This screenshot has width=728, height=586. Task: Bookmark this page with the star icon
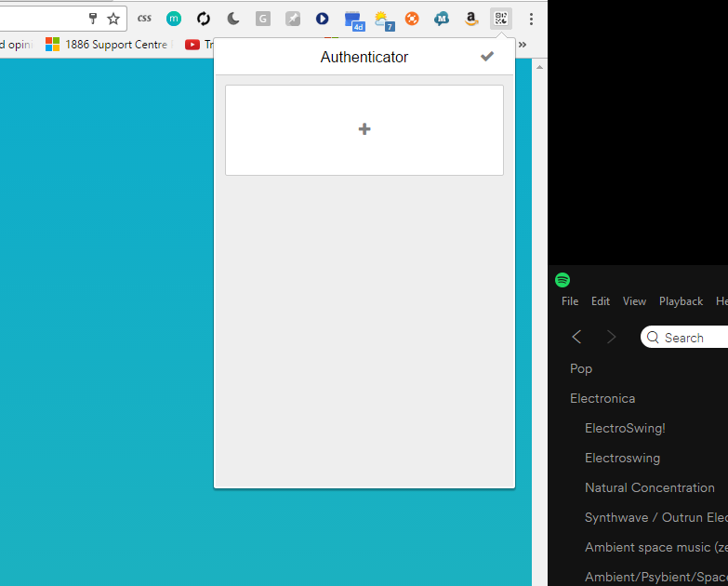[x=113, y=19]
